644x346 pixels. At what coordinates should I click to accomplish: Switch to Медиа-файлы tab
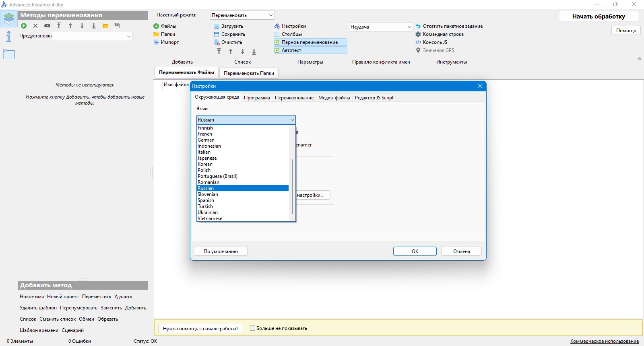(334, 98)
